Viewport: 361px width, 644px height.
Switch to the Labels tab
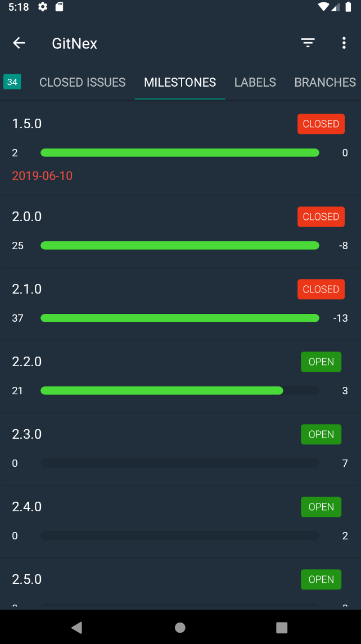[255, 82]
